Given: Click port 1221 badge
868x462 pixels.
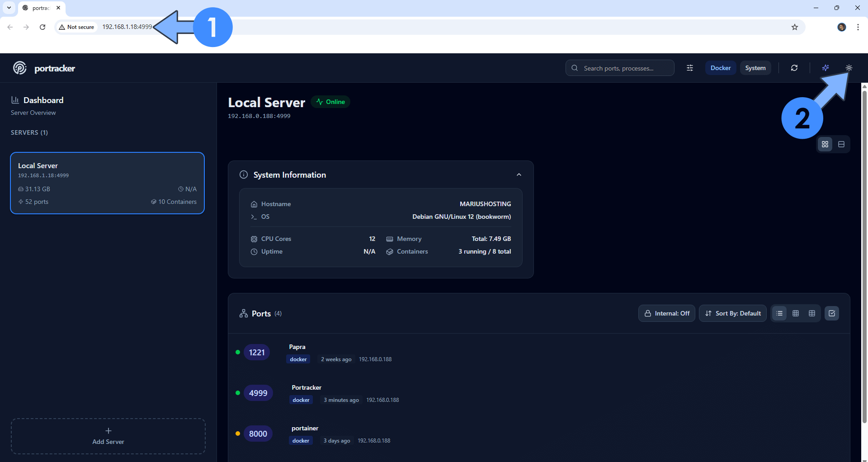Looking at the screenshot, I should coord(257,352).
